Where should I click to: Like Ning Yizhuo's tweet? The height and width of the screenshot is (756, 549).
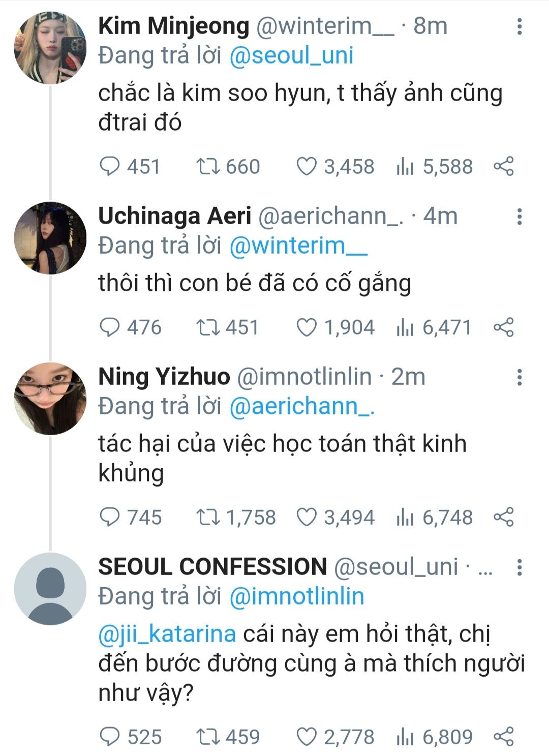point(307,518)
